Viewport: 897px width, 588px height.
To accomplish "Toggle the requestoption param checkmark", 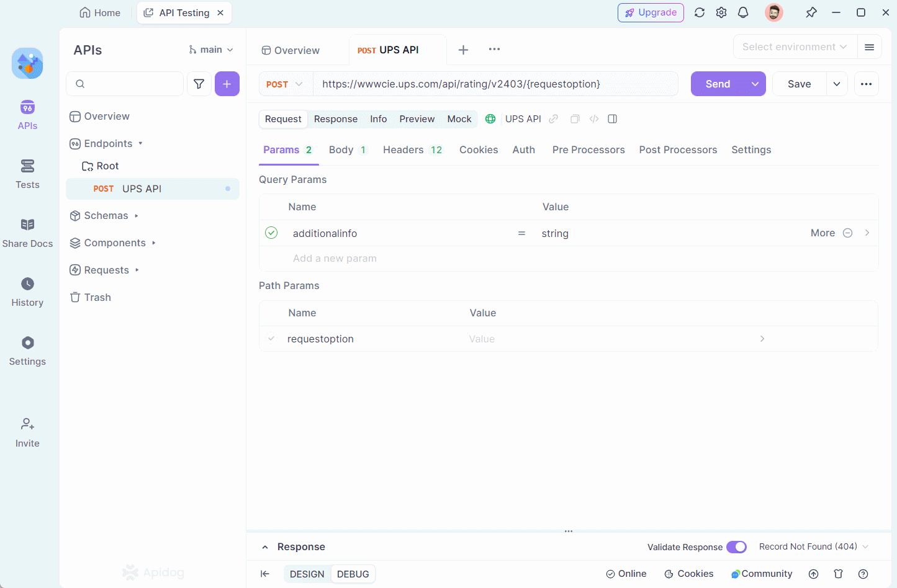I will (271, 339).
